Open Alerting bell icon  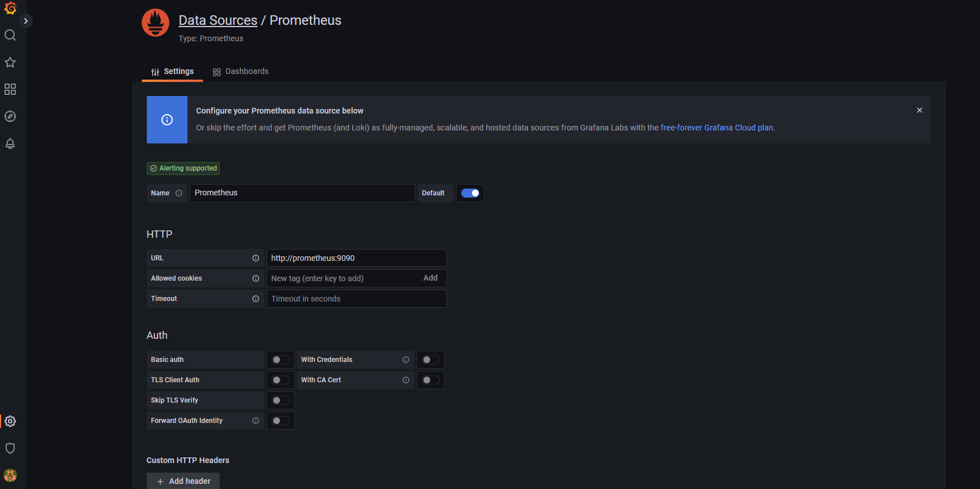pos(10,143)
